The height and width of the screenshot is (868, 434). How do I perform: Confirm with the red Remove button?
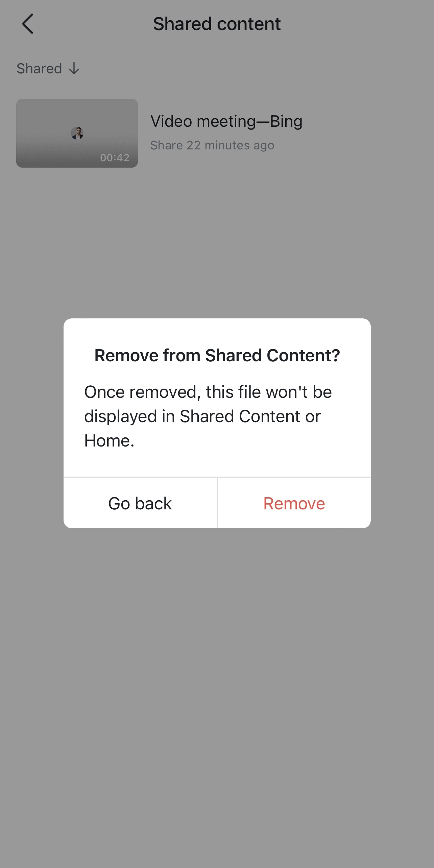click(x=294, y=503)
